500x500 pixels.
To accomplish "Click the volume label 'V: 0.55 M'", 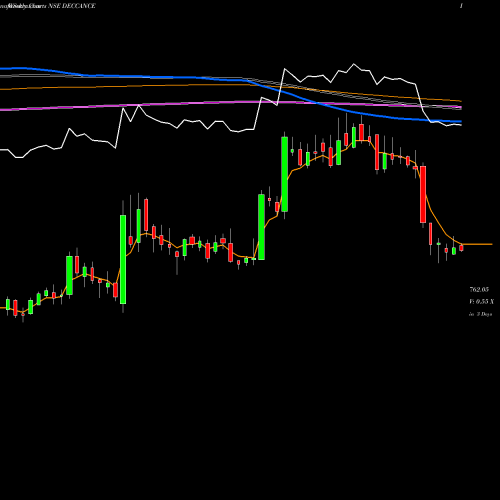I will [482, 302].
